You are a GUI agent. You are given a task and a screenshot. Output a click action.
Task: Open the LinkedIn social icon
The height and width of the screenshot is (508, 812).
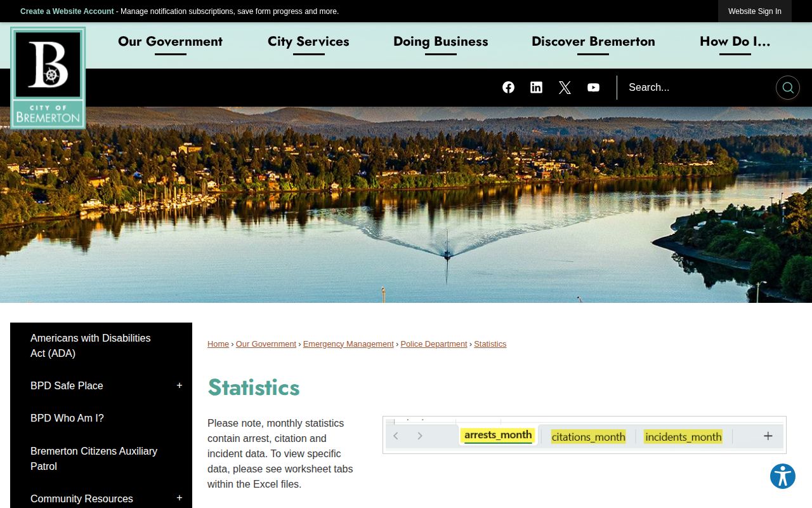pos(536,88)
